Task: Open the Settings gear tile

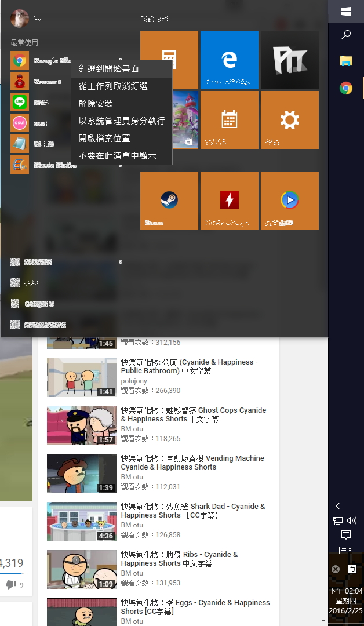Action: [290, 120]
